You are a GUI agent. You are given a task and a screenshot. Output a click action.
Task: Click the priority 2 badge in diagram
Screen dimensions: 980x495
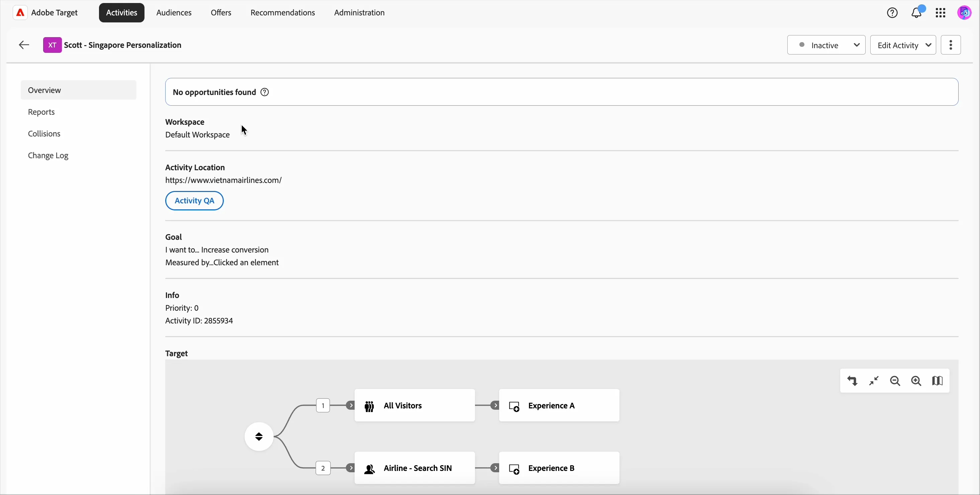point(323,468)
